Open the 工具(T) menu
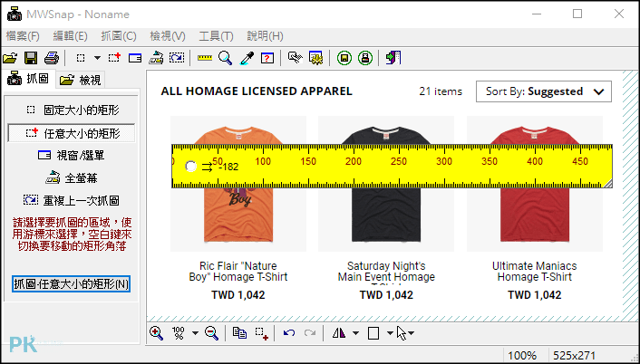640x364 pixels. (x=216, y=36)
